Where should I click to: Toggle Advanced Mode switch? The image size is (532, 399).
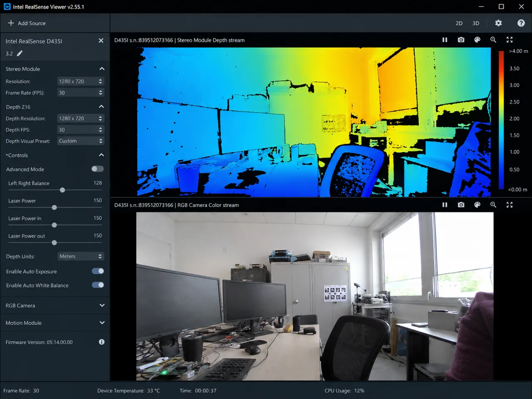[x=98, y=169]
